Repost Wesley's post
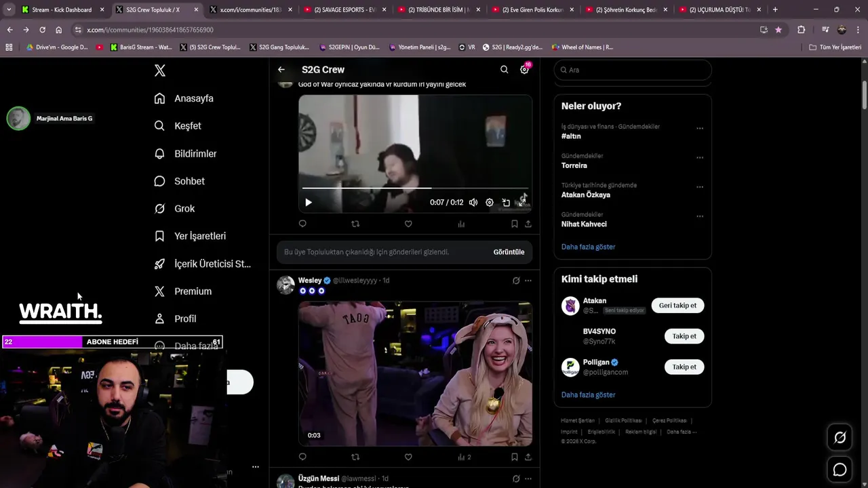 tap(355, 457)
